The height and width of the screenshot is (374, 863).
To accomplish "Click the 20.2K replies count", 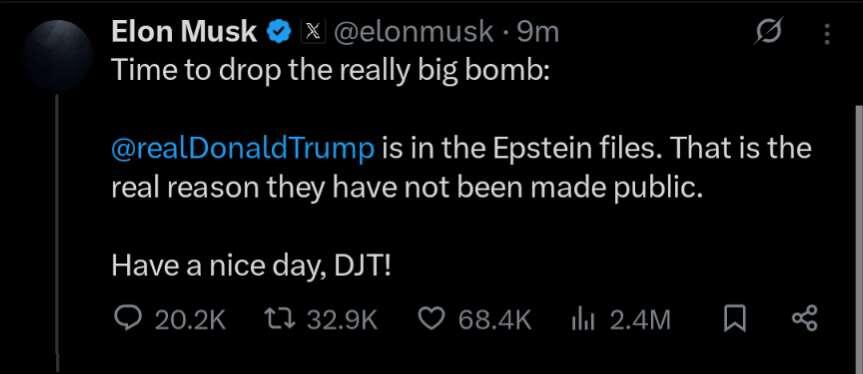I will pyautogui.click(x=190, y=320).
